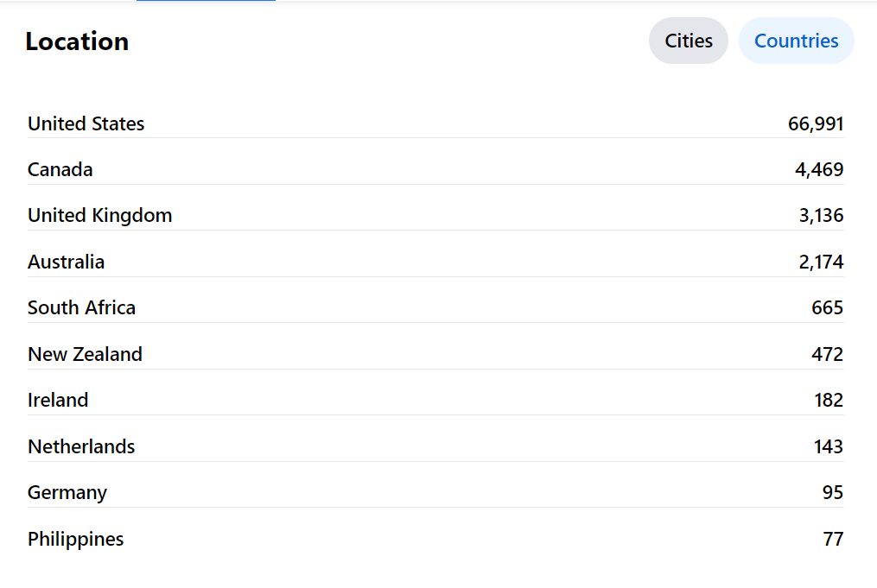
Task: Click the Location heading
Action: pyautogui.click(x=77, y=41)
